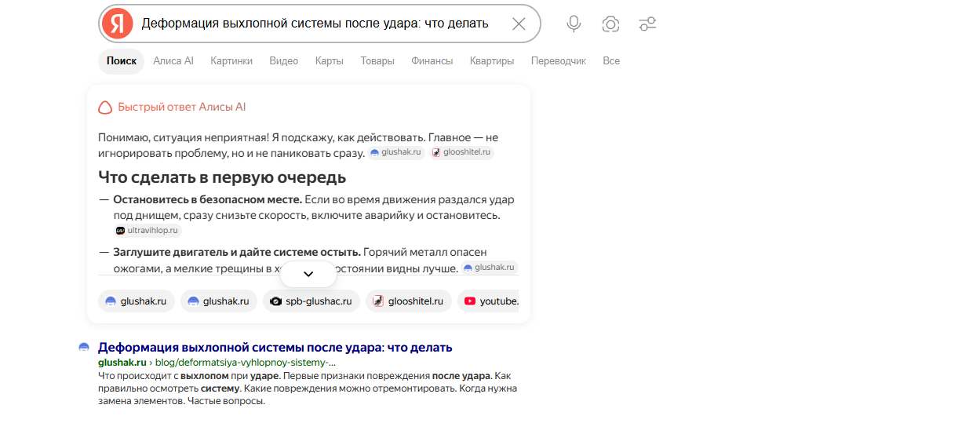The height and width of the screenshot is (423, 980).
Task: Select heading Что сделать в первую очередь
Action: [x=222, y=177]
